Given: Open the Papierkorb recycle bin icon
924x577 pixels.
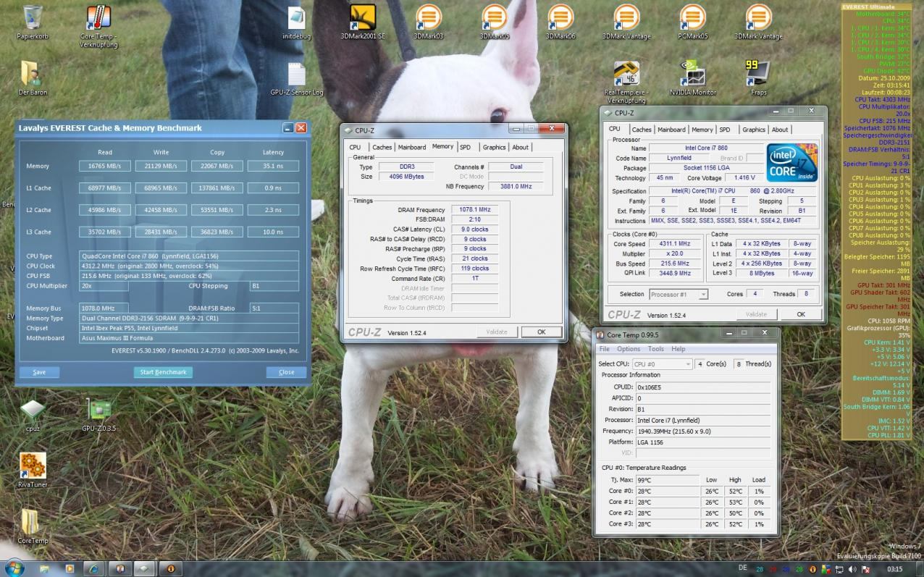Looking at the screenshot, I should (32, 22).
